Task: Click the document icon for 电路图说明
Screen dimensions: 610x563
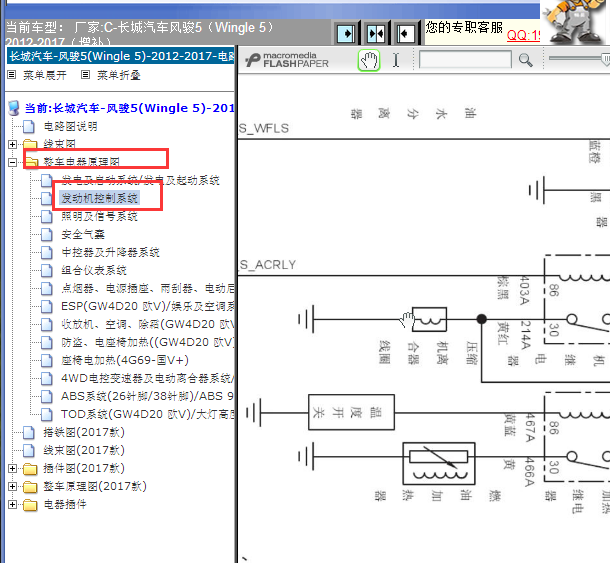Action: click(x=29, y=126)
